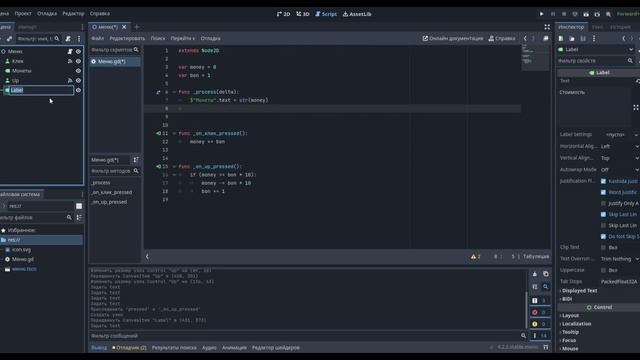640x360 pixels.
Task: Open Label node selector dropdown in inspector
Action: coord(596,49)
